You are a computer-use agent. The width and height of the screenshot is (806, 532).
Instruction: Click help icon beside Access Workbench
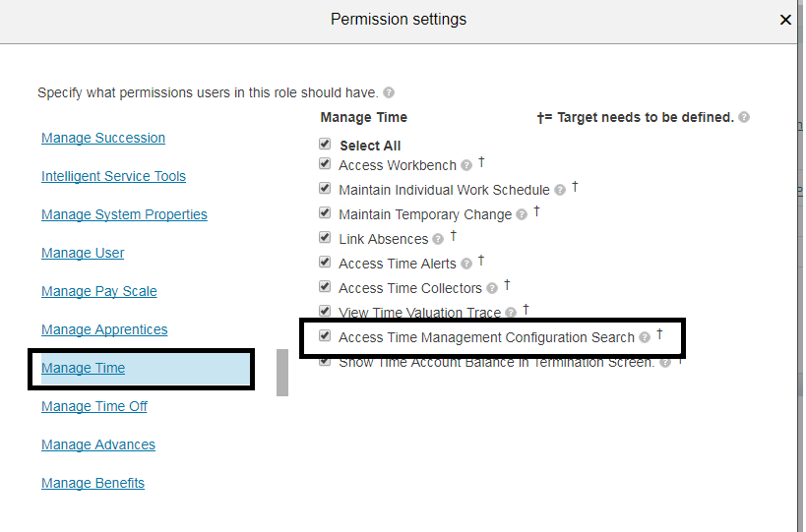[466, 165]
